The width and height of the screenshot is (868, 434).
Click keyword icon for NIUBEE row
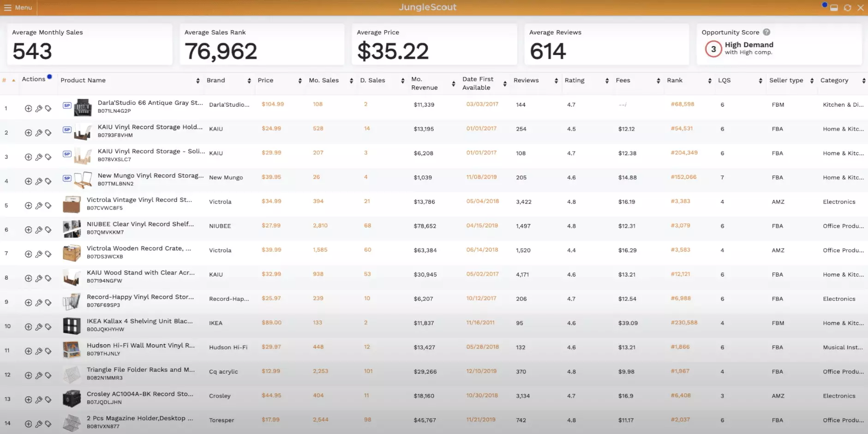(x=39, y=230)
